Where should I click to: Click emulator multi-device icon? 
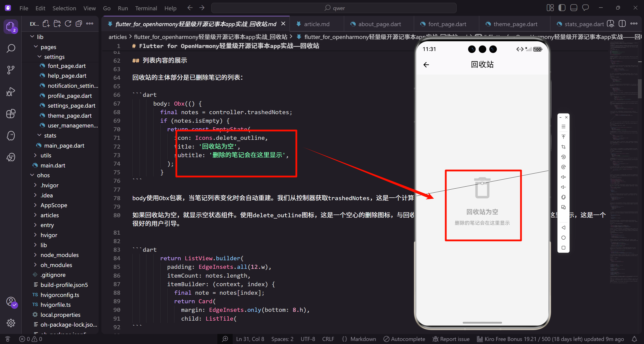563,207
